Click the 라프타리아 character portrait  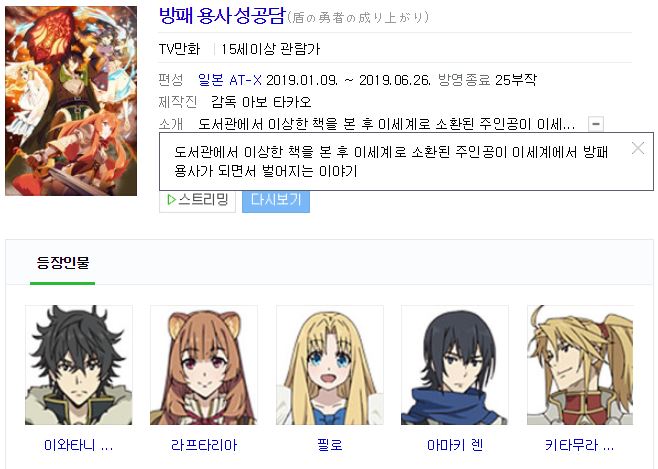coord(204,365)
